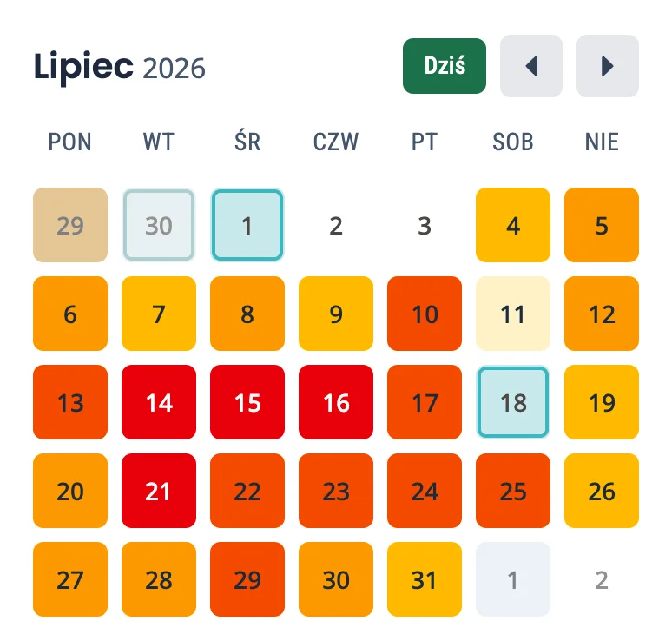The image size is (672, 641).
Task: Choose the pale July 11 cell
Action: pyautogui.click(x=513, y=314)
